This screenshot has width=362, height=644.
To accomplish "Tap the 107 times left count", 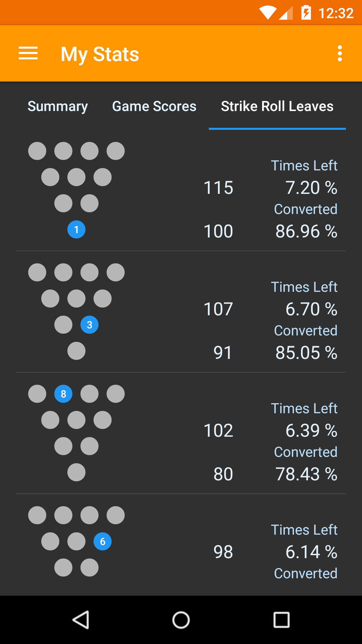I will tap(218, 309).
